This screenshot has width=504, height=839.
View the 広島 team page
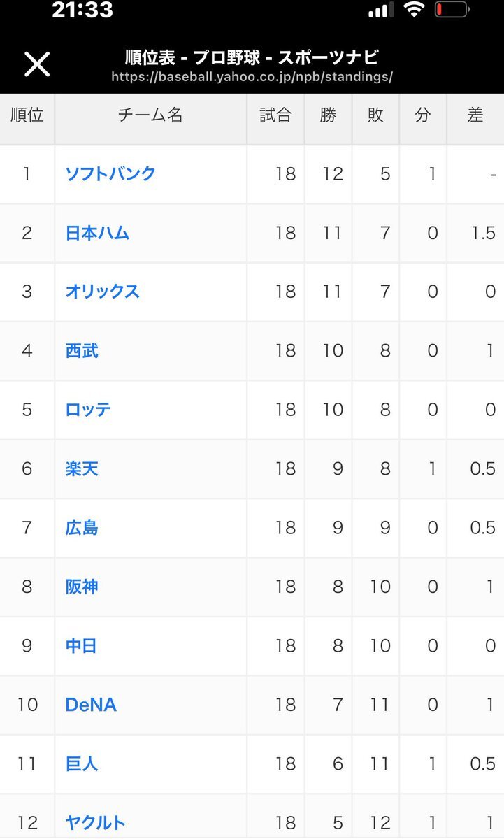[x=82, y=528]
